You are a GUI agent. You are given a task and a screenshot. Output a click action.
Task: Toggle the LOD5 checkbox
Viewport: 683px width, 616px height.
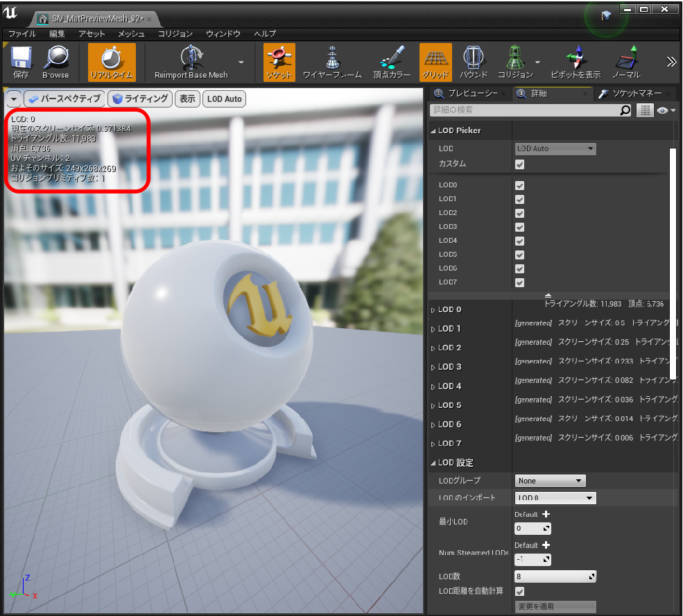tap(519, 255)
